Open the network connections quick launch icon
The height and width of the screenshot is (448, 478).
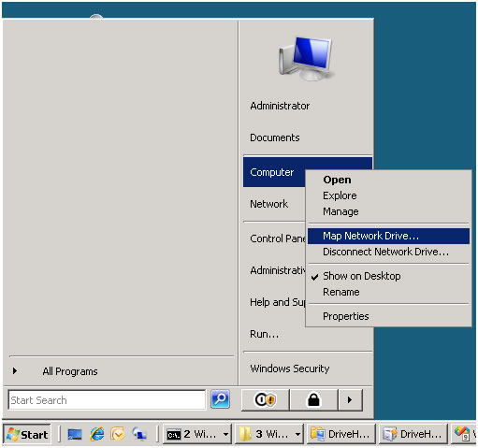pyautogui.click(x=139, y=434)
